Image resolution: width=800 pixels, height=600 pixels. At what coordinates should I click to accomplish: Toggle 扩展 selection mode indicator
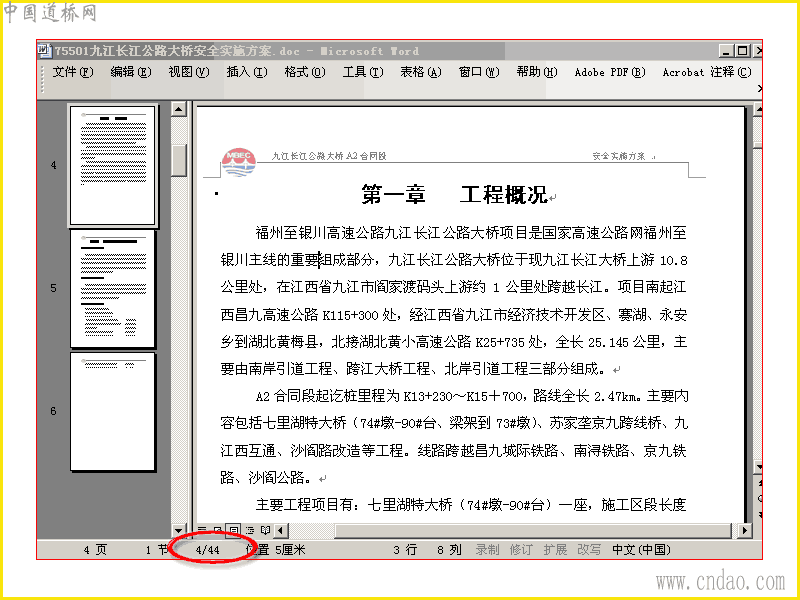coord(555,549)
